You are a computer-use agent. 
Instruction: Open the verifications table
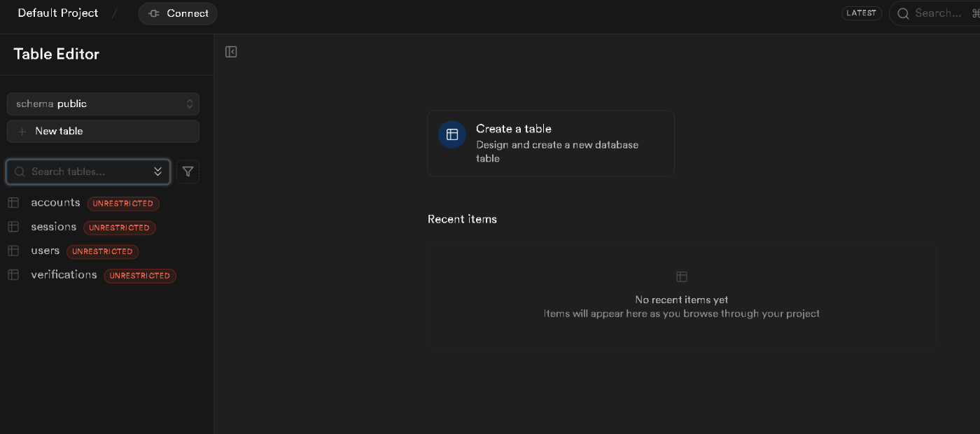click(64, 274)
